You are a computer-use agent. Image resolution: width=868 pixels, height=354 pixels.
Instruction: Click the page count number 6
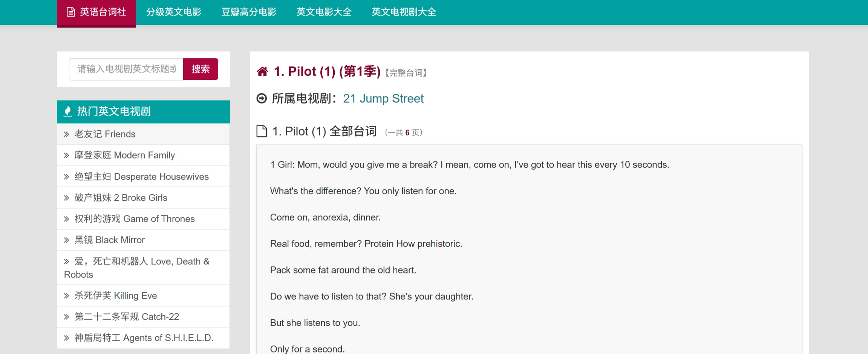[407, 133]
